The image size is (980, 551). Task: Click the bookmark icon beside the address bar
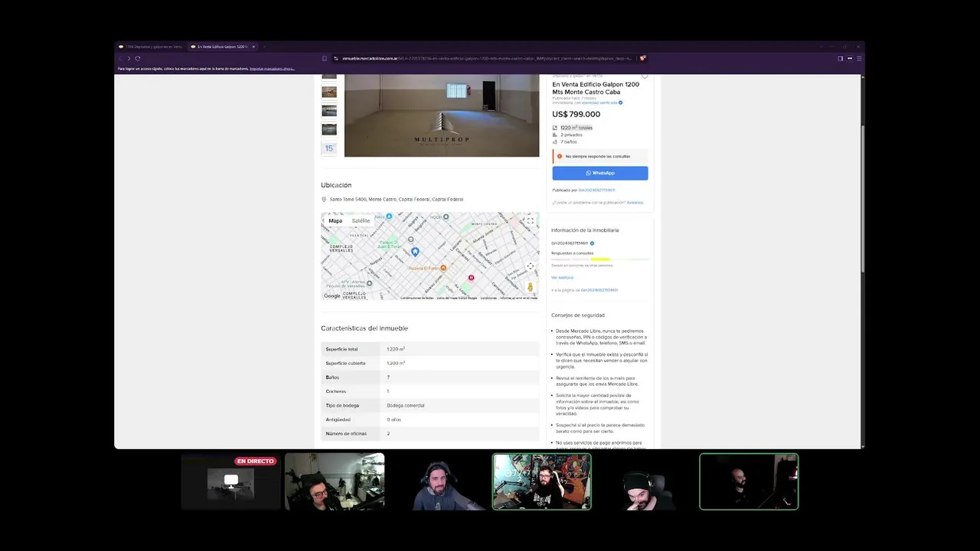pos(325,58)
